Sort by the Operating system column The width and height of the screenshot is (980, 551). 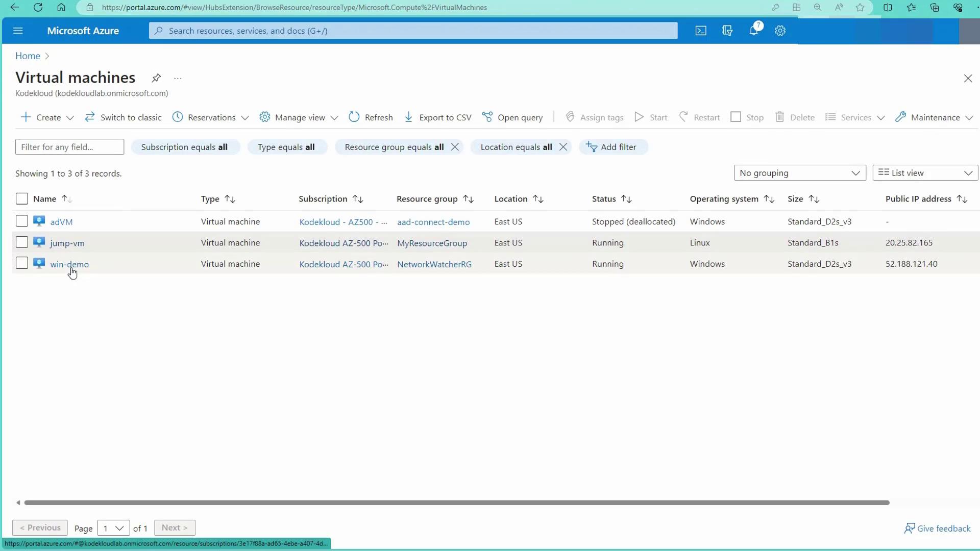click(732, 199)
